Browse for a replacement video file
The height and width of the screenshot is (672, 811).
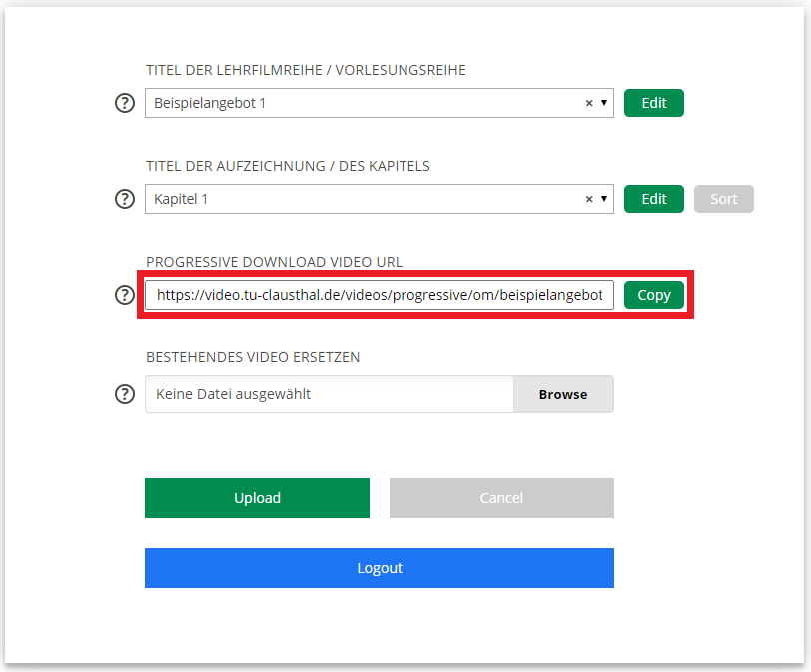coord(563,394)
